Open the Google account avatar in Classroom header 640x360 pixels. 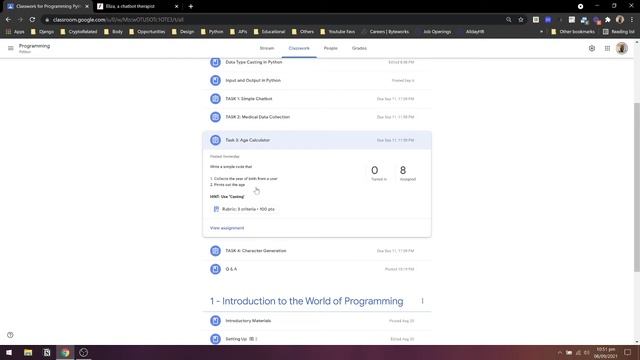[x=622, y=48]
